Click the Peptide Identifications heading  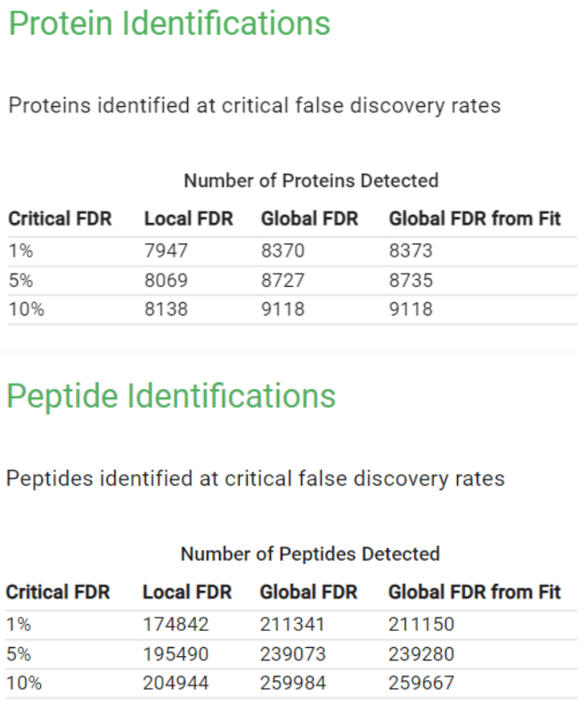coord(171,397)
